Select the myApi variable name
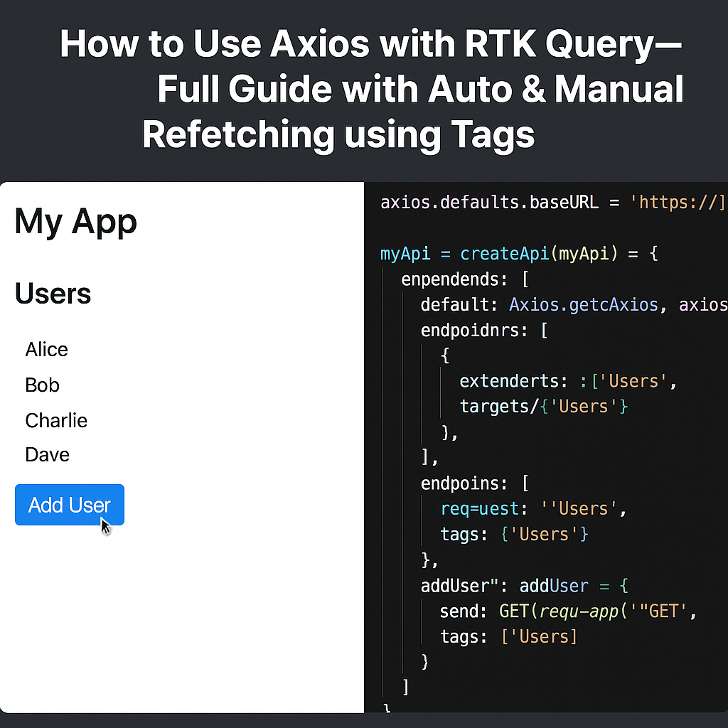 pos(405,253)
